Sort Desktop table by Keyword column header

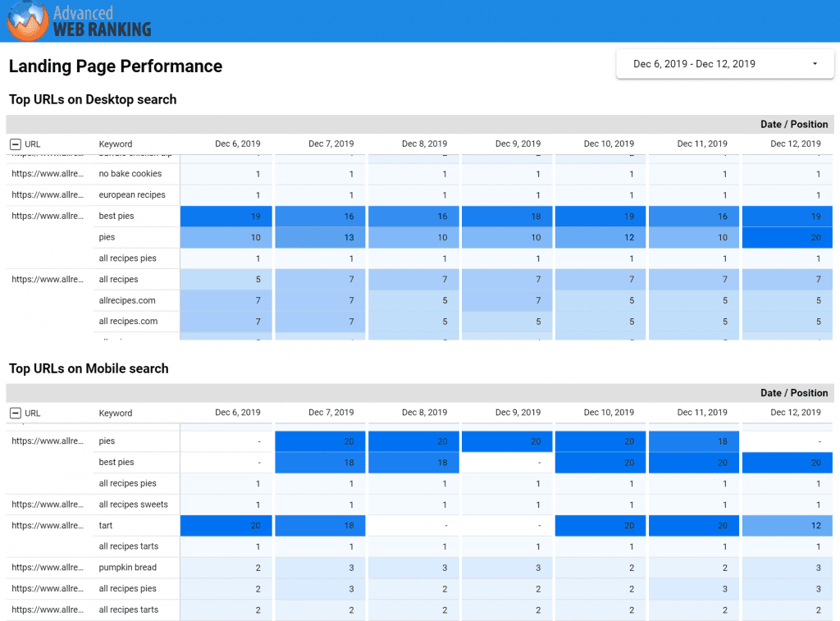pos(115,144)
